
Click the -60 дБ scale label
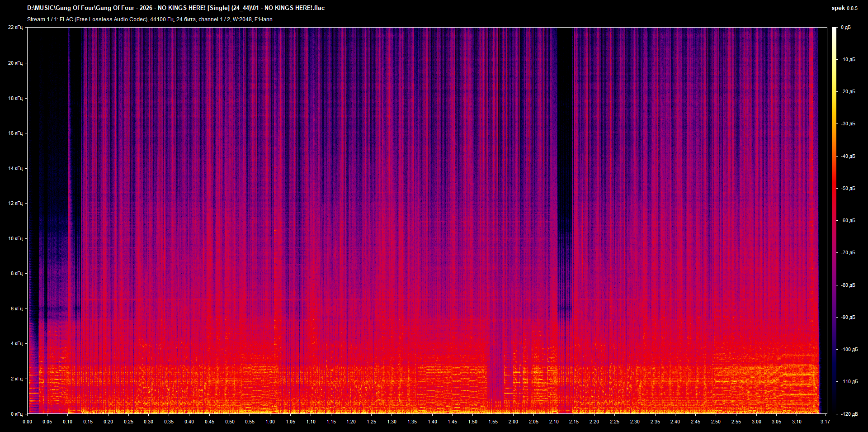coord(848,221)
